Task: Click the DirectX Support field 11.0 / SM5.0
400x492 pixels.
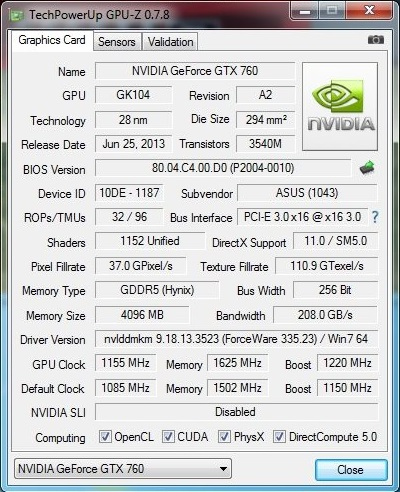Action: point(336,241)
